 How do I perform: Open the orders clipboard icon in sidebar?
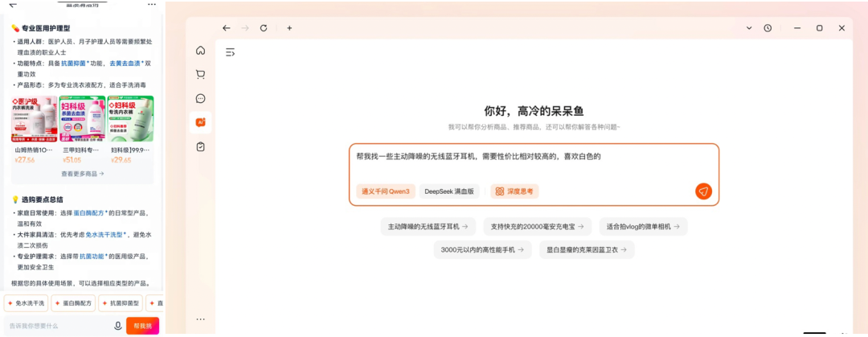pyautogui.click(x=200, y=146)
